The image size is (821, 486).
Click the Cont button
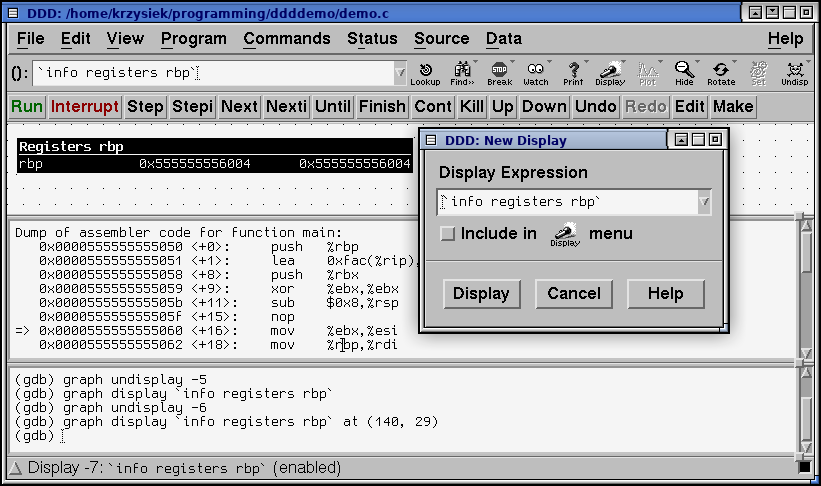tap(432, 106)
